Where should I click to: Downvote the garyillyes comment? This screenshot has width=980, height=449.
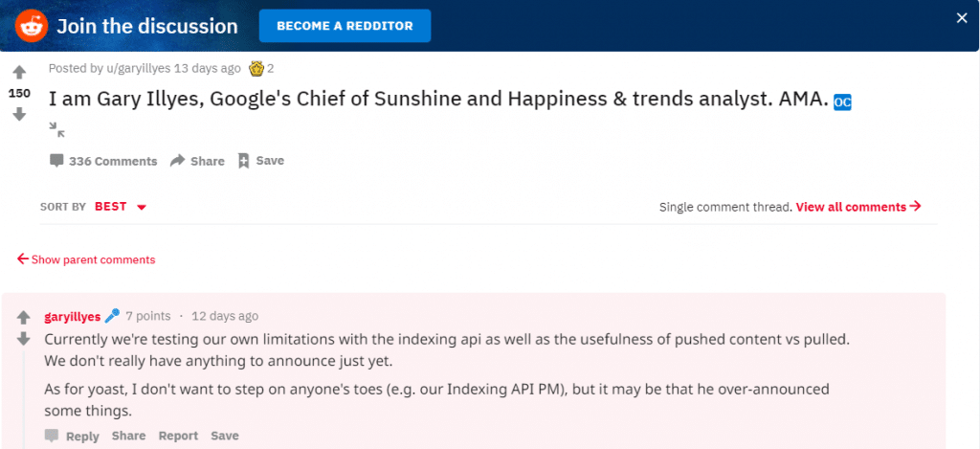pyautogui.click(x=23, y=339)
